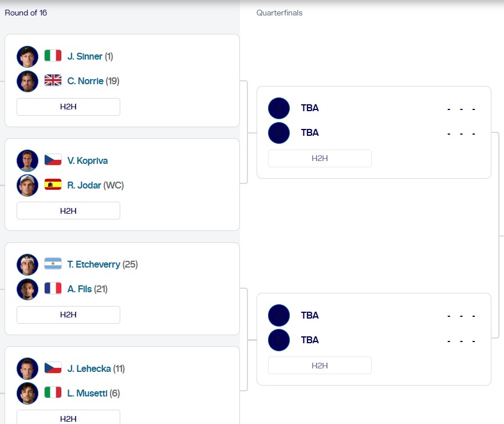
Task: Open H2H in the second quarterfinal card
Action: (320, 366)
